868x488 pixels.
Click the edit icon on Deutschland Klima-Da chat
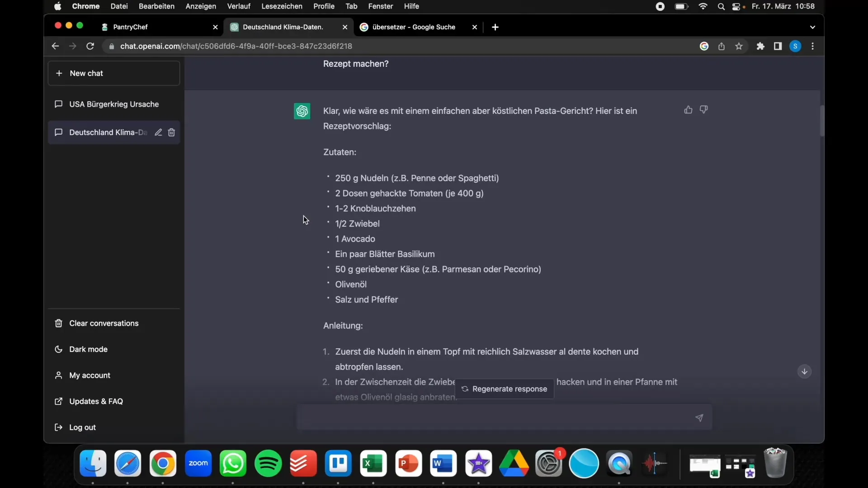158,131
